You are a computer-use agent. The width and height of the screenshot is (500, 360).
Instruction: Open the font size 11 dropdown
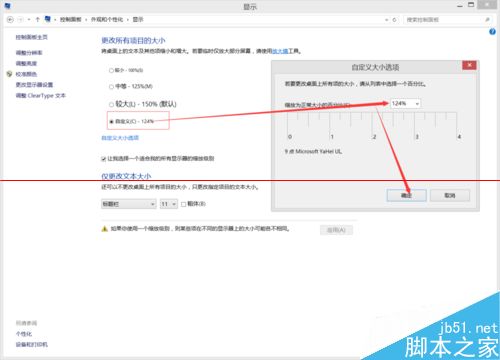click(169, 204)
